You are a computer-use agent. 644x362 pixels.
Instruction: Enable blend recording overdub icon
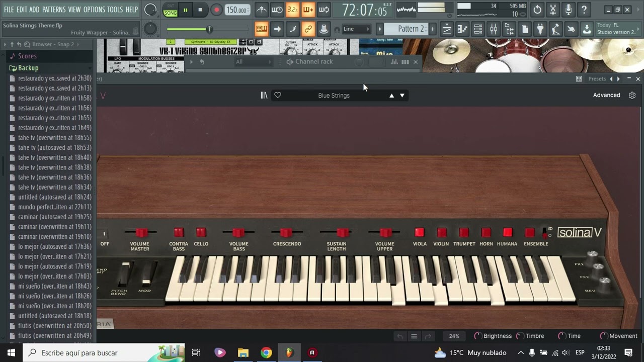308,10
